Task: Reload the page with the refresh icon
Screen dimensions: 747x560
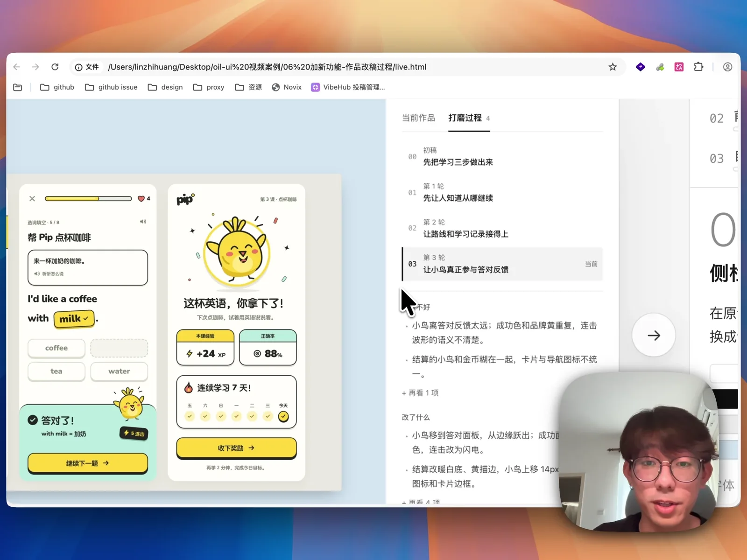Action: click(55, 67)
